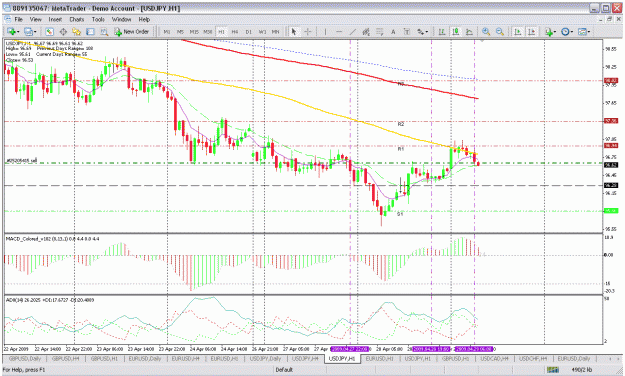
Task: Switch to the EURUSD,H4 chart tab
Action: click(185, 359)
